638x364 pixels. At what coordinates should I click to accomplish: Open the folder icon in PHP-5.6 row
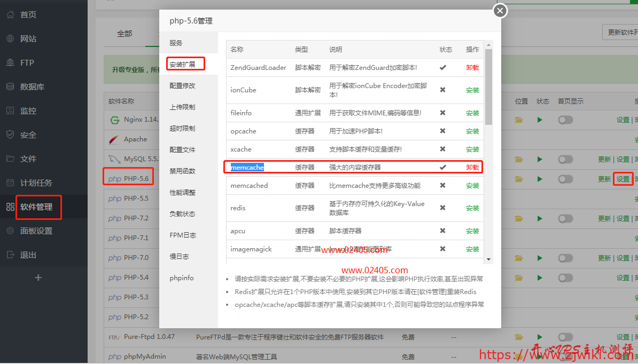(519, 179)
